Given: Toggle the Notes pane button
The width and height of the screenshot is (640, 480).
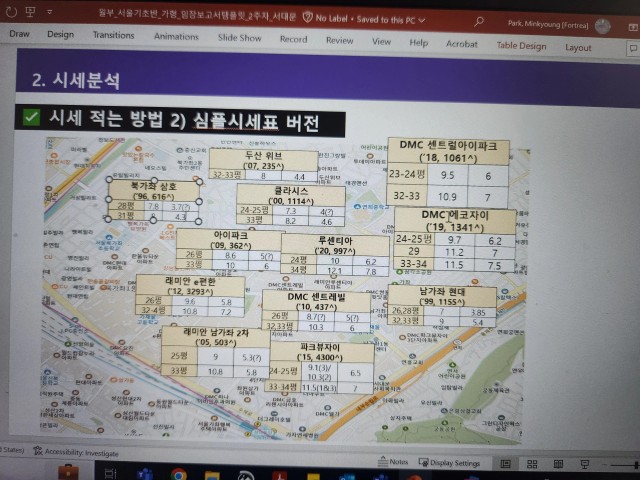Looking at the screenshot, I should [393, 462].
